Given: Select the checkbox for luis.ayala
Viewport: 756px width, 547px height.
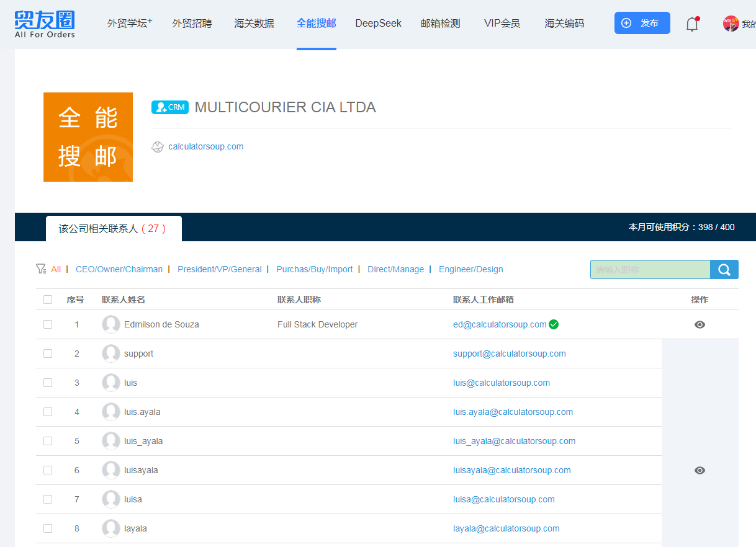Looking at the screenshot, I should 48,412.
